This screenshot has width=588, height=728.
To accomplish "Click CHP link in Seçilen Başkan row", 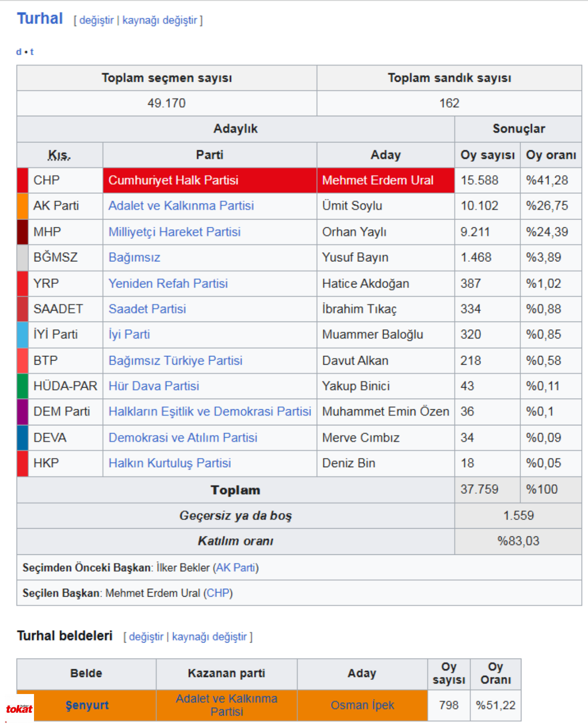I will click(x=218, y=593).
